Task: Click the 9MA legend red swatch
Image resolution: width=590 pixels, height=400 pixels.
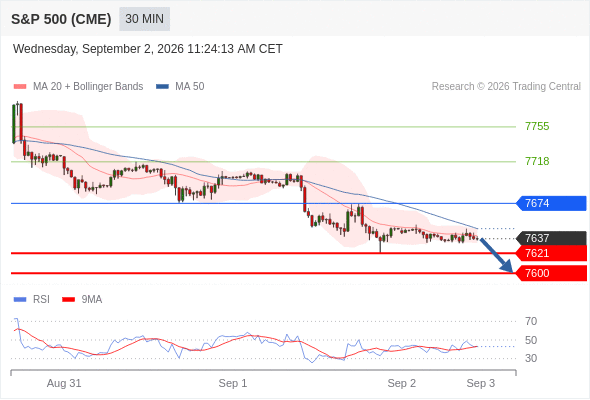Action: (68, 300)
